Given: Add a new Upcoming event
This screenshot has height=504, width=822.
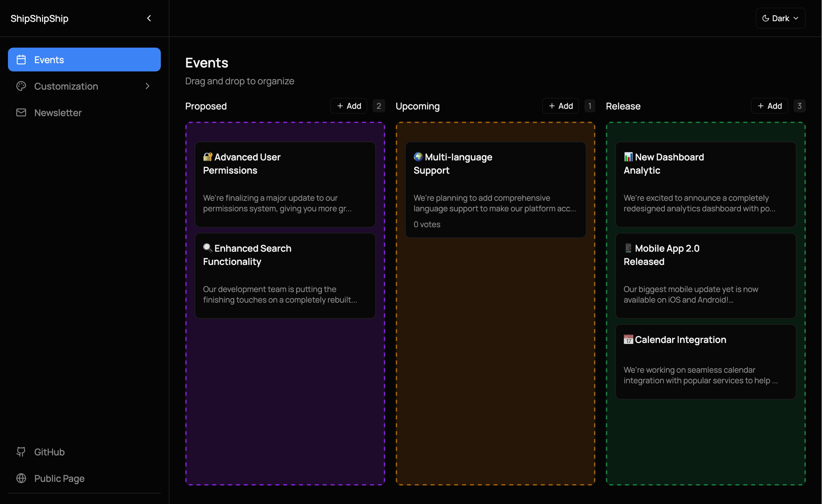Looking at the screenshot, I should coord(561,106).
